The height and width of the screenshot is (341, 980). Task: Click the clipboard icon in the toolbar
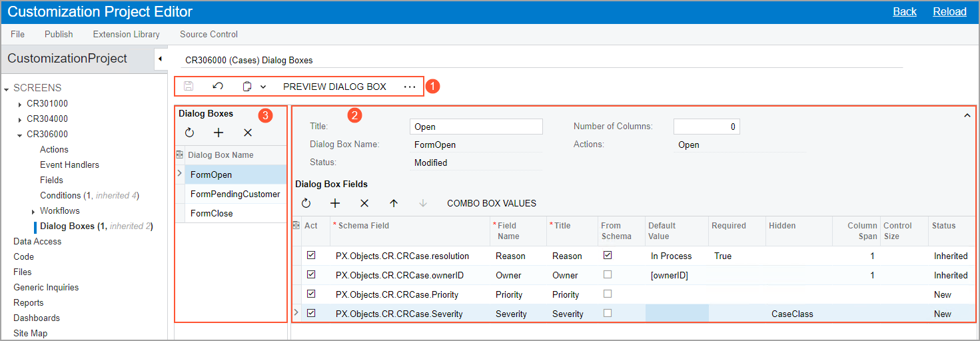(x=247, y=87)
